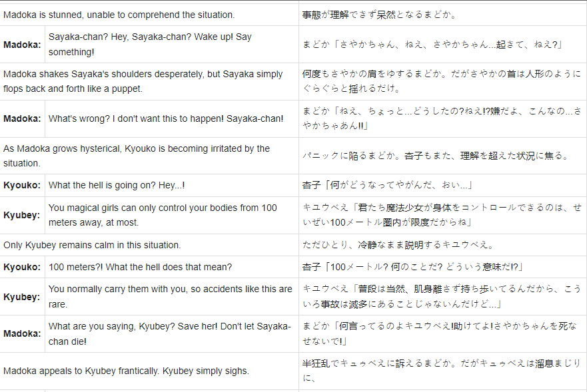The width and height of the screenshot is (587, 392).
Task: Click the narration "Madoka is stunned" line
Action: [x=119, y=13]
